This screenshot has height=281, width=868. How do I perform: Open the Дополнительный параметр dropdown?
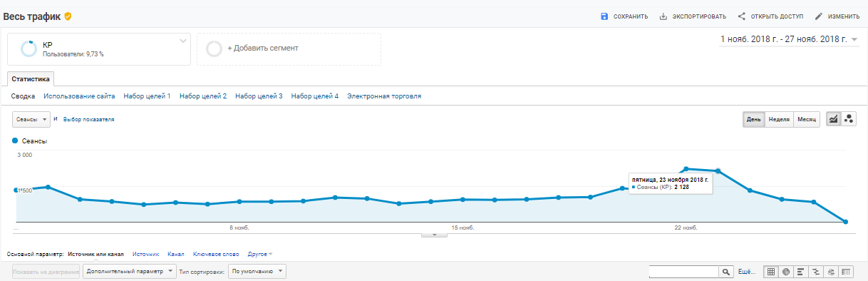point(129,272)
